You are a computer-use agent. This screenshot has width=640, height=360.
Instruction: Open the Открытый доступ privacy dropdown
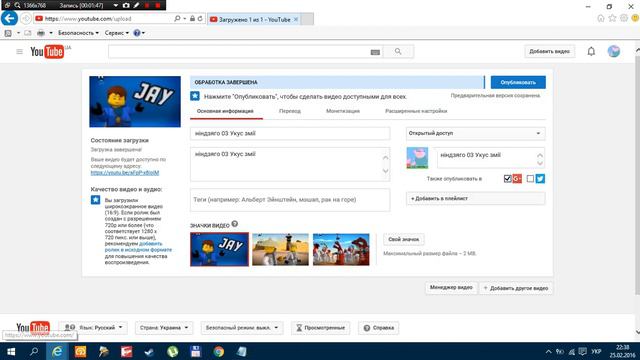pyautogui.click(x=475, y=133)
